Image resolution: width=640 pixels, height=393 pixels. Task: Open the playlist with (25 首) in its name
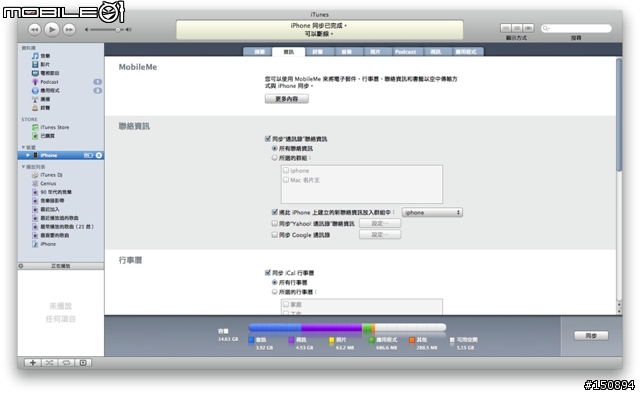coord(63,226)
